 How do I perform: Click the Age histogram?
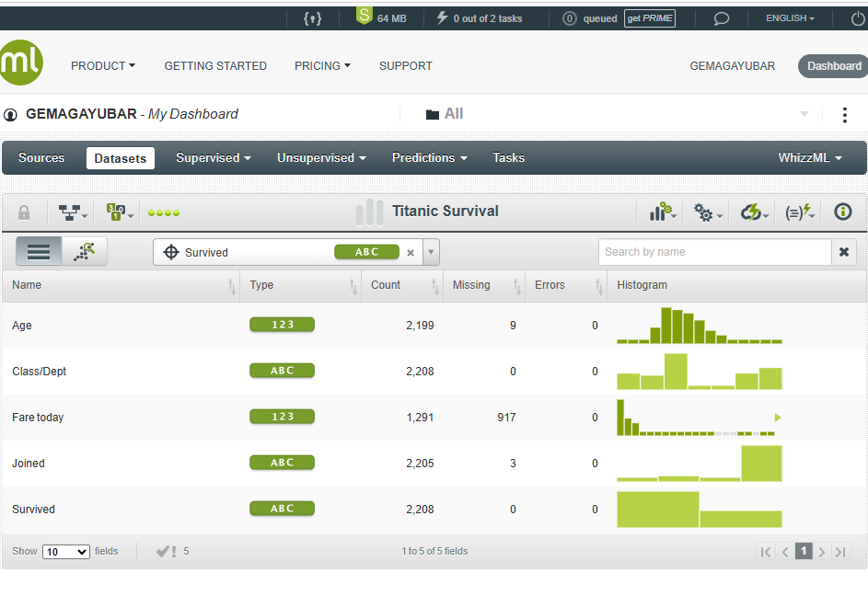pyautogui.click(x=699, y=326)
